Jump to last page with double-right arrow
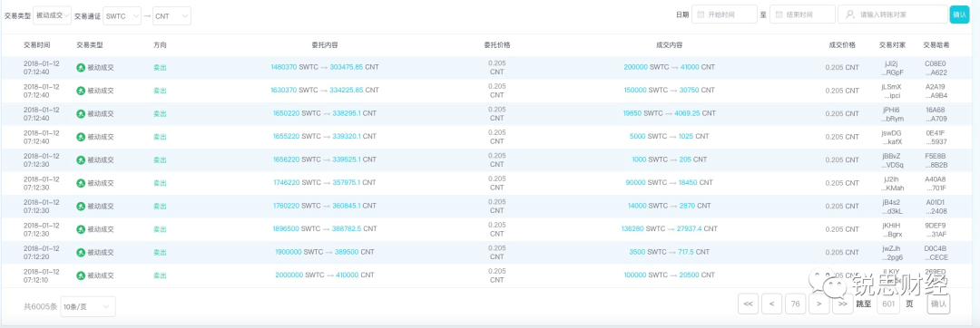This screenshot has width=980, height=328. pos(842,304)
